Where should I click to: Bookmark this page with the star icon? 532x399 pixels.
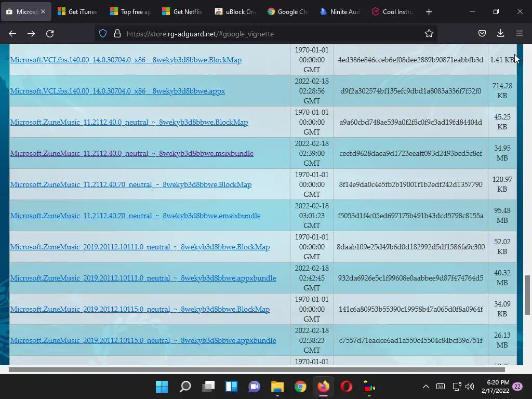click(x=429, y=34)
